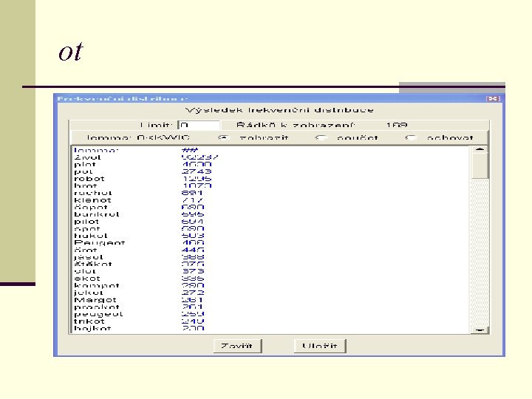Screen dimensions: 532x399
Task: Close the frequency distribution dialog
Action: pos(493,98)
